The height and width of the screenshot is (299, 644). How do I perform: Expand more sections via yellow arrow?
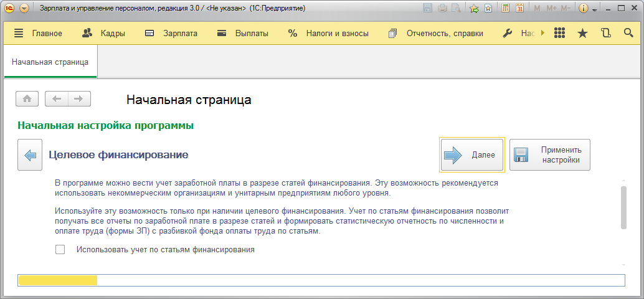coord(542,34)
